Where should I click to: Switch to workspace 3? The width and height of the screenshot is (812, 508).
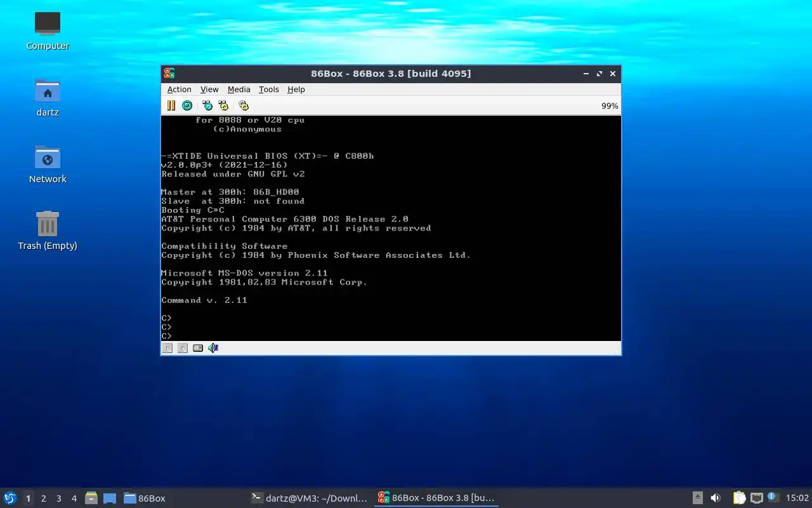coord(58,498)
